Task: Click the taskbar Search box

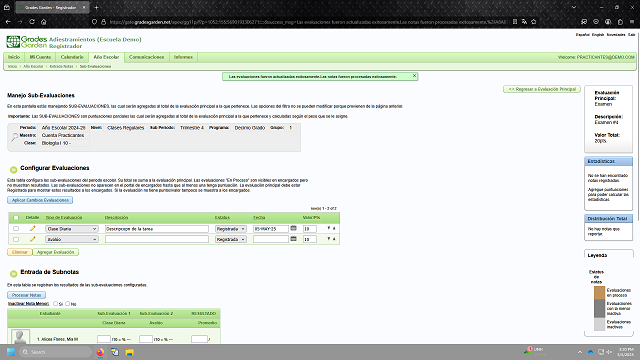Action: [x=56, y=352]
